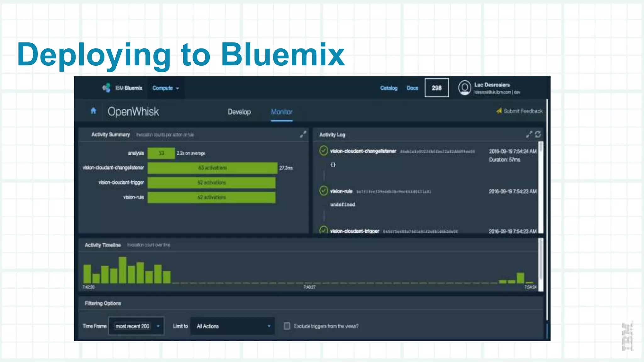
Task: Click the Duration: 57ms text
Action: point(504,160)
